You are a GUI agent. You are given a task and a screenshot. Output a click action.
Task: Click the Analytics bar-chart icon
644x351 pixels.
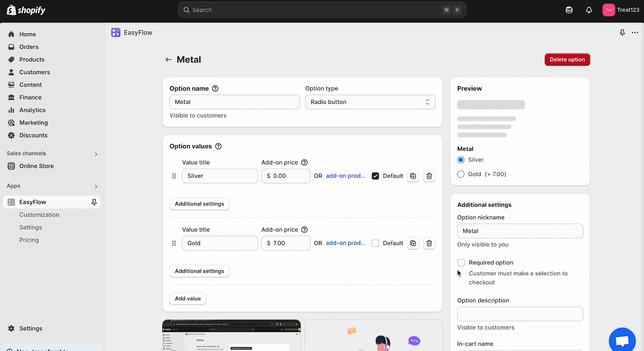[11, 110]
